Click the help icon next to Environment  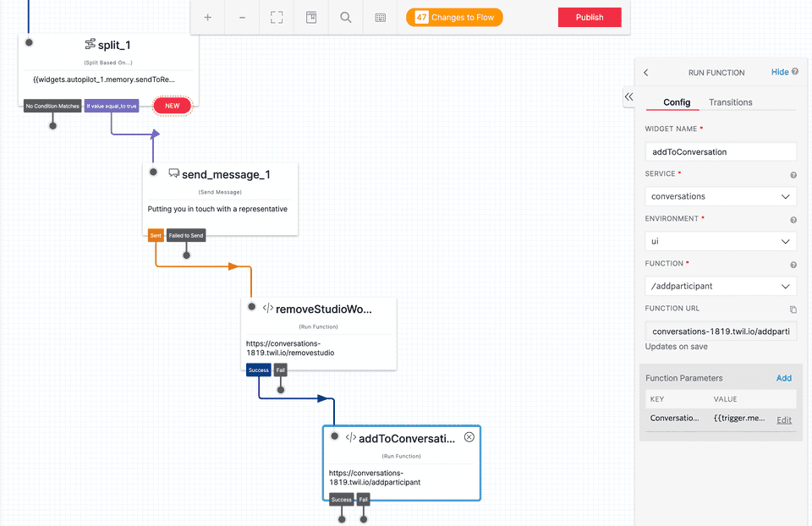(x=793, y=219)
